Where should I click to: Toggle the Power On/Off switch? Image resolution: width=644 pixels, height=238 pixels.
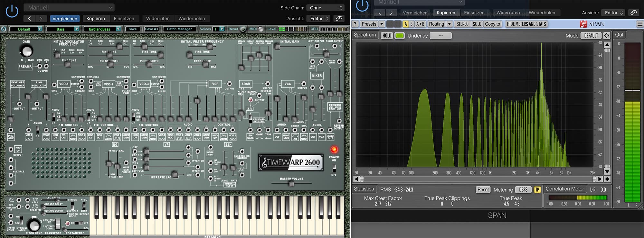click(x=334, y=168)
